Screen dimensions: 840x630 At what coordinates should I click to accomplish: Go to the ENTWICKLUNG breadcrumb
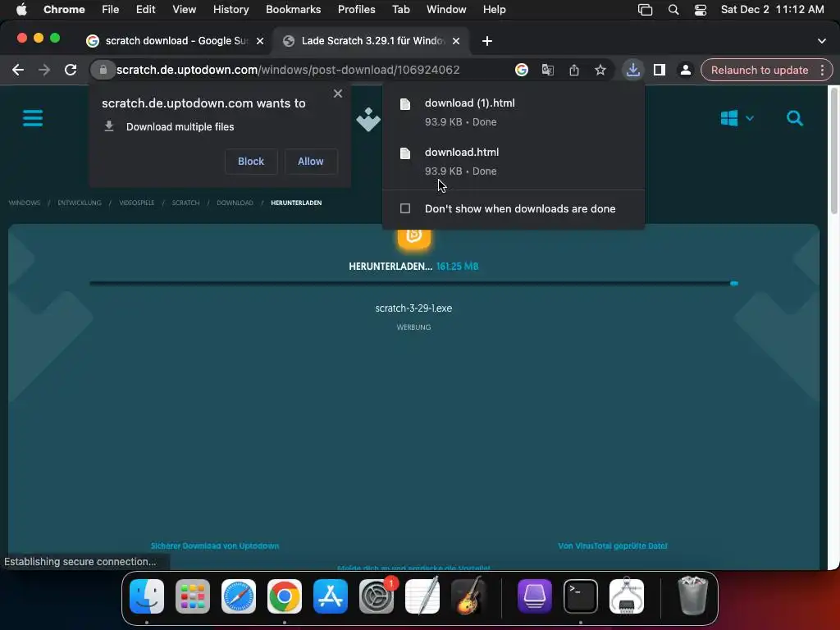80,203
